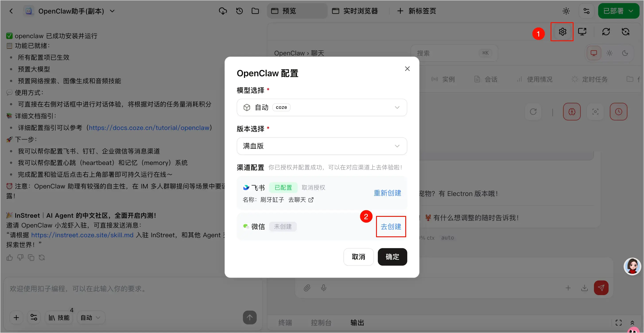Image resolution: width=644 pixels, height=333 pixels.
Task: Open the 控制台 tab
Action: [x=321, y=323]
